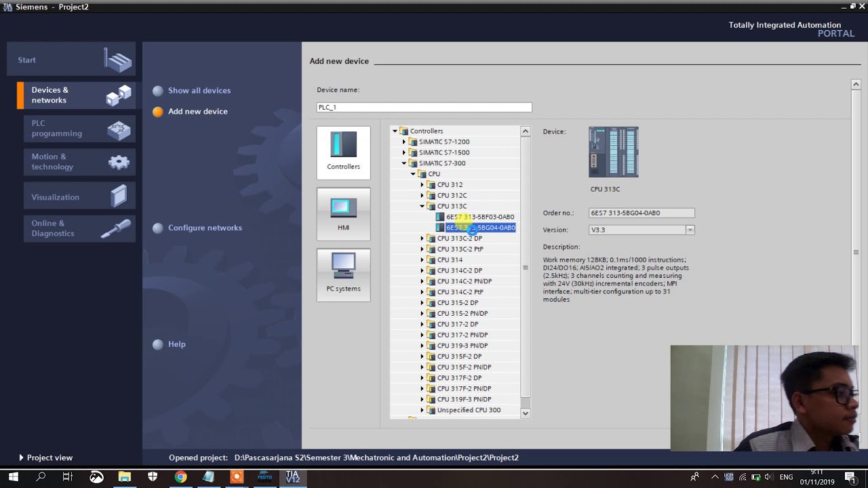
Task: Open File Explorer from taskbar
Action: pos(124,477)
